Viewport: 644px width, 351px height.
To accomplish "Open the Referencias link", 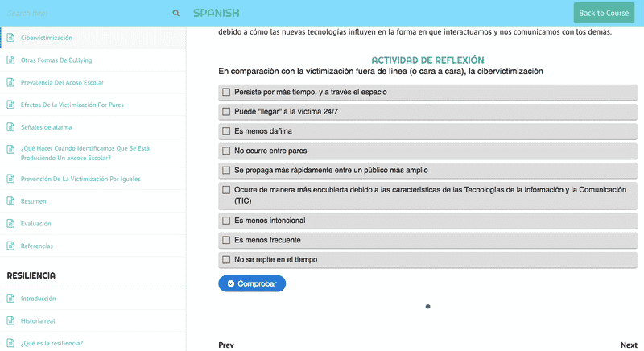I will point(36,246).
